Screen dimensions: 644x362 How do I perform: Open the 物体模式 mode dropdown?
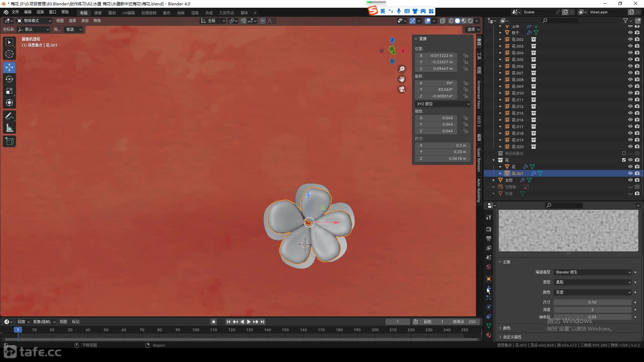(x=34, y=21)
